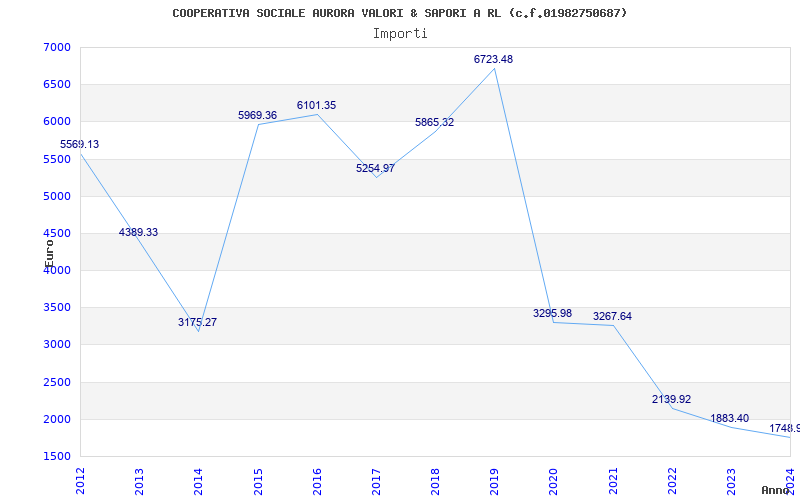800x500 pixels.
Task: Click x-axis year 2016
Action: (x=317, y=481)
